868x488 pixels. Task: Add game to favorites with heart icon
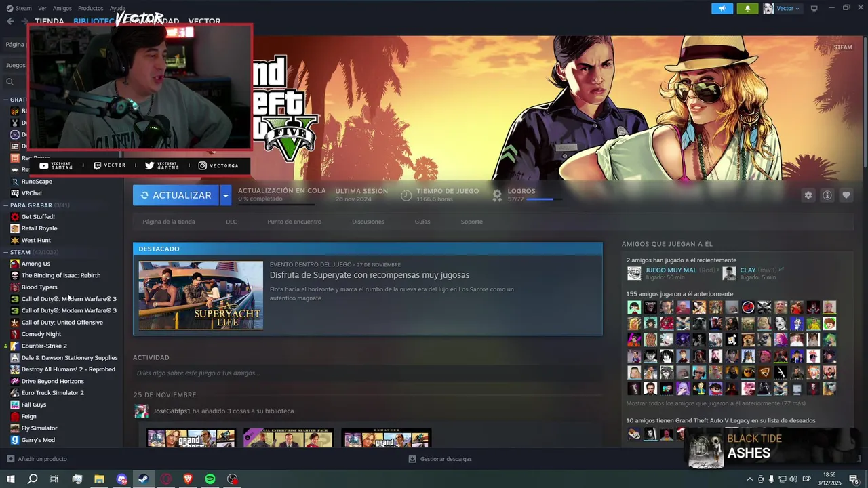(x=846, y=195)
